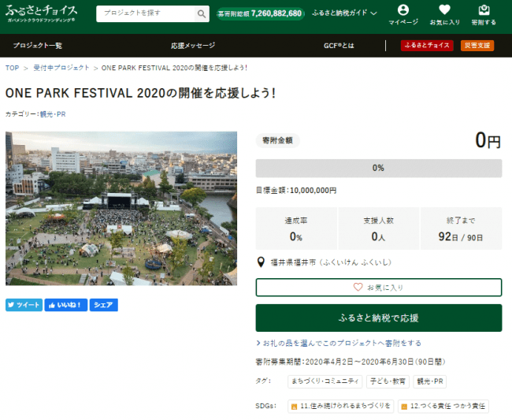The image size is (512, 420).
Task: Open GCF®とは menu item
Action: pyautogui.click(x=339, y=46)
